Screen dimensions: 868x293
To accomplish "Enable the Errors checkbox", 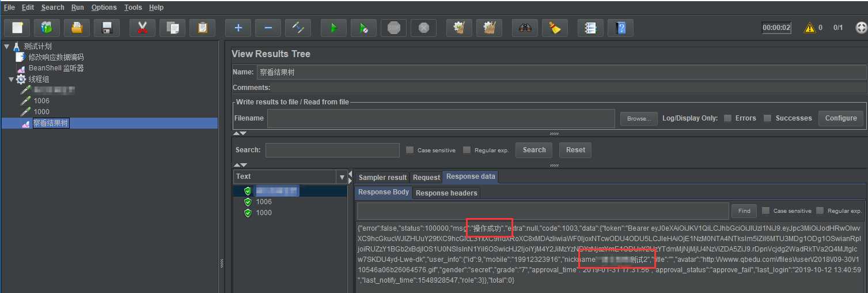I will pyautogui.click(x=727, y=118).
